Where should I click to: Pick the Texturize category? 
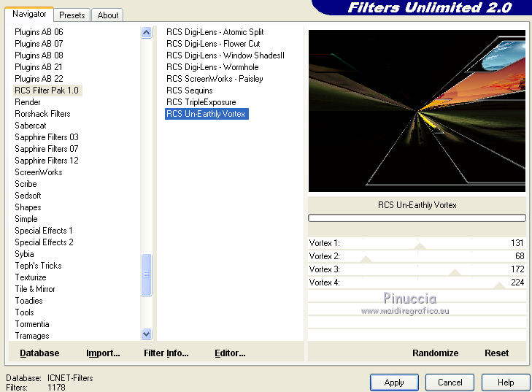31,277
